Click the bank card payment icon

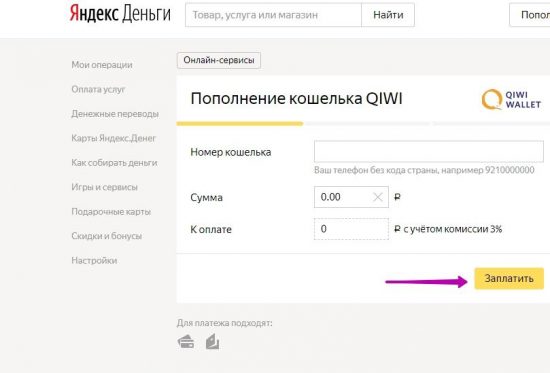point(186,341)
